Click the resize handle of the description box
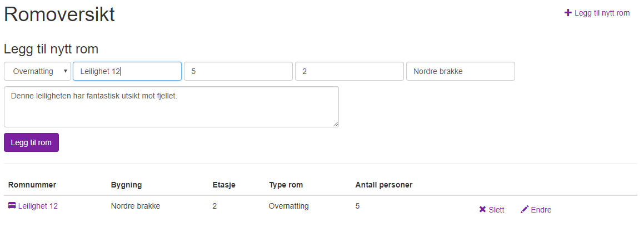Viewport: 644px width, 242px height. click(336, 124)
